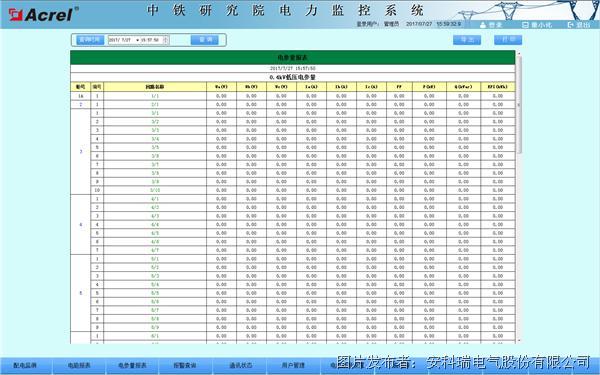Image resolution: width=600 pixels, height=375 pixels.
Task: Select circuit name 2/1
Action: [155, 104]
